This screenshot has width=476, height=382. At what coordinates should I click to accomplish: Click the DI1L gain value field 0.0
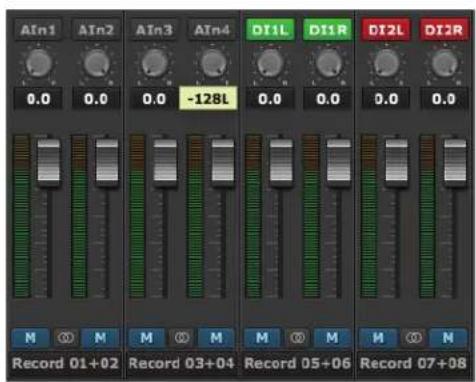tap(270, 99)
